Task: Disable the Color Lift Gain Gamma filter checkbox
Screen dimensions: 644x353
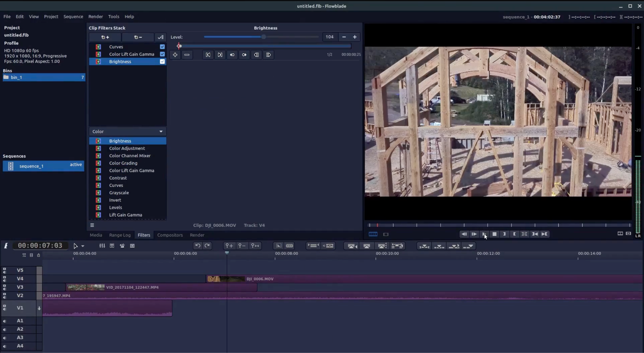Action: tap(162, 54)
